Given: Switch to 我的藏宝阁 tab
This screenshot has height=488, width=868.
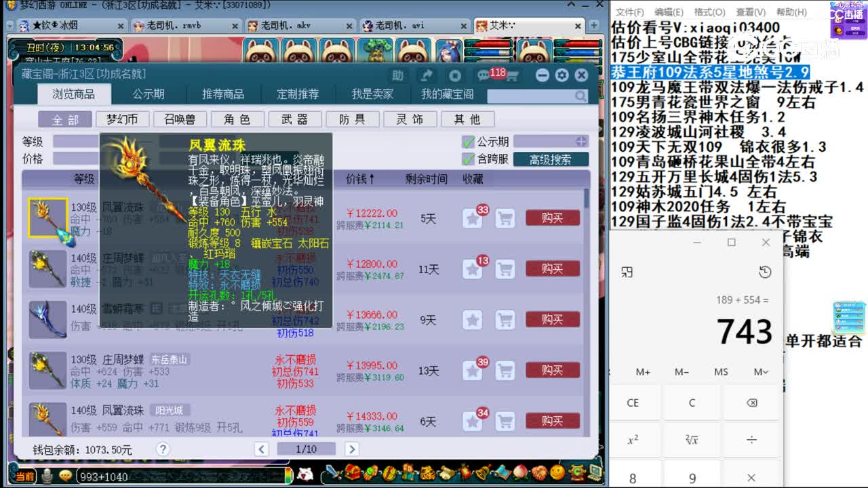Looking at the screenshot, I should (x=447, y=94).
